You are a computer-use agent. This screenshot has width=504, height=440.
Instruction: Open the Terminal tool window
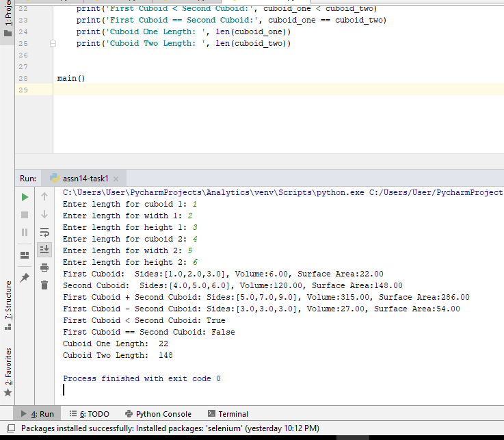(x=228, y=414)
